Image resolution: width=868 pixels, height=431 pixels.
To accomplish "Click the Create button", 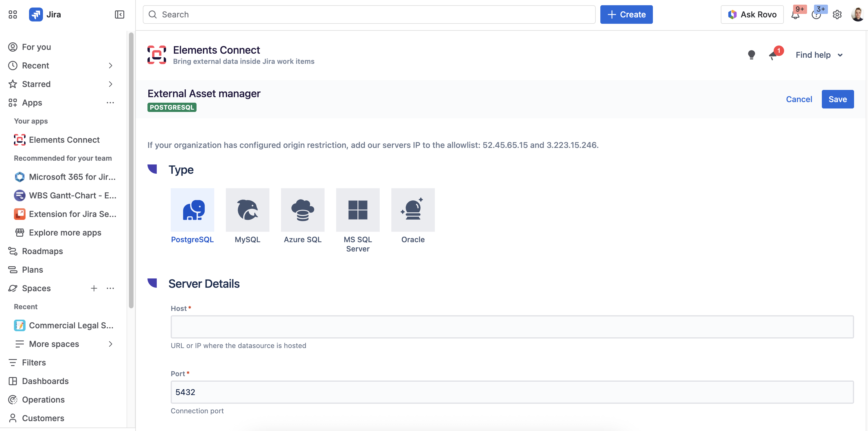I will pos(626,15).
